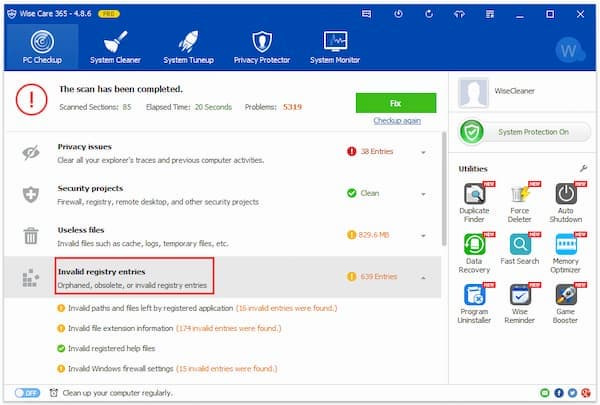The width and height of the screenshot is (600, 405).
Task: Open the System Tuneup tab
Action: [188, 47]
